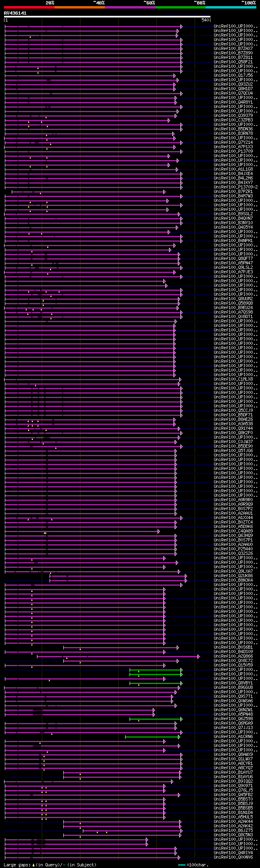The height and width of the screenshot is (868, 260).
Task: Open hit UniRef100_Q70CU4
Action: pos(233,93)
